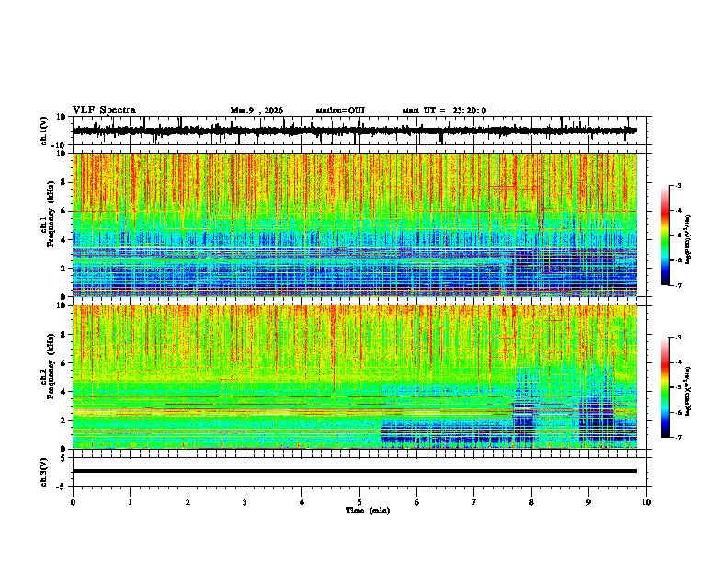Screen dimensions: 728x563
Task: Click the ch.1 spectrogram color scale bar
Action: (665, 236)
